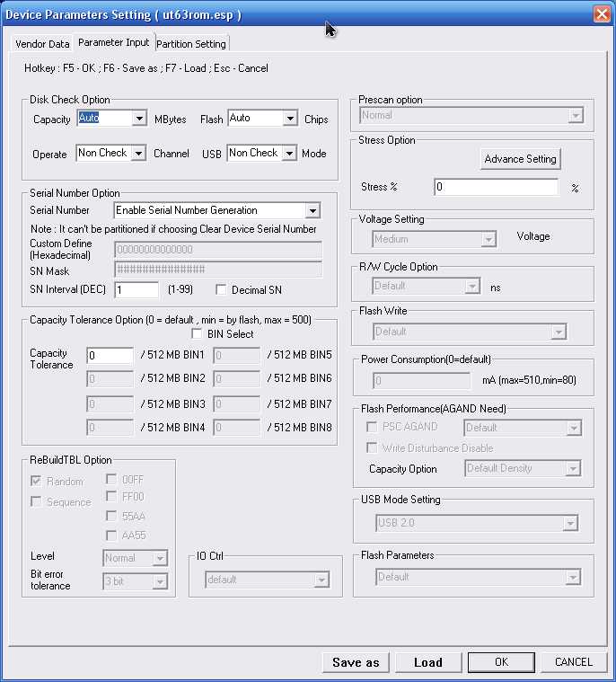The image size is (616, 682).
Task: Expand the Bit error tolerance dropdown
Action: [x=160, y=581]
